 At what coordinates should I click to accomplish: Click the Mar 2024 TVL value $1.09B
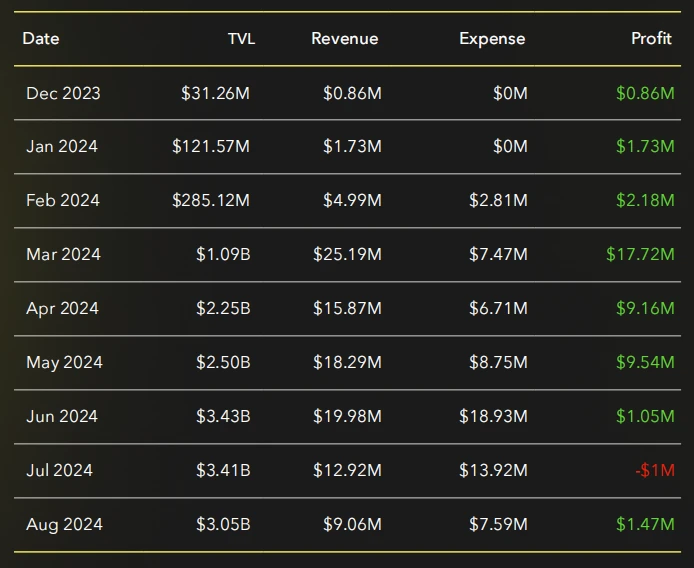pos(223,255)
